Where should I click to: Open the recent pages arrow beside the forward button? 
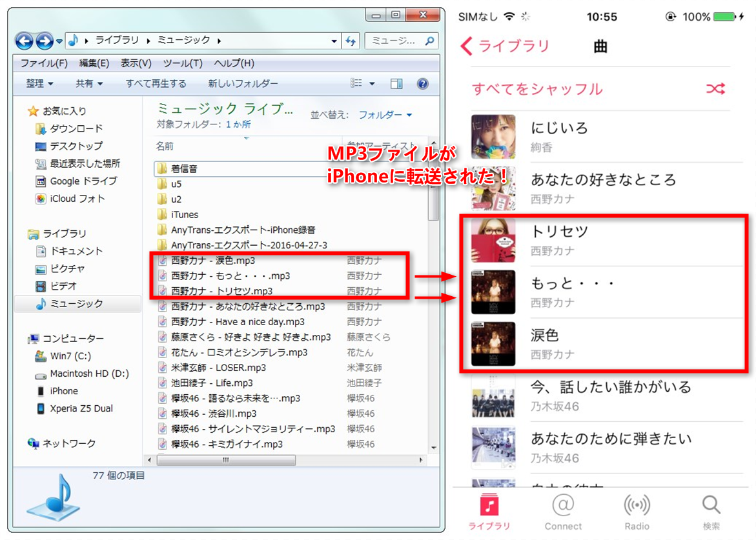[59, 41]
